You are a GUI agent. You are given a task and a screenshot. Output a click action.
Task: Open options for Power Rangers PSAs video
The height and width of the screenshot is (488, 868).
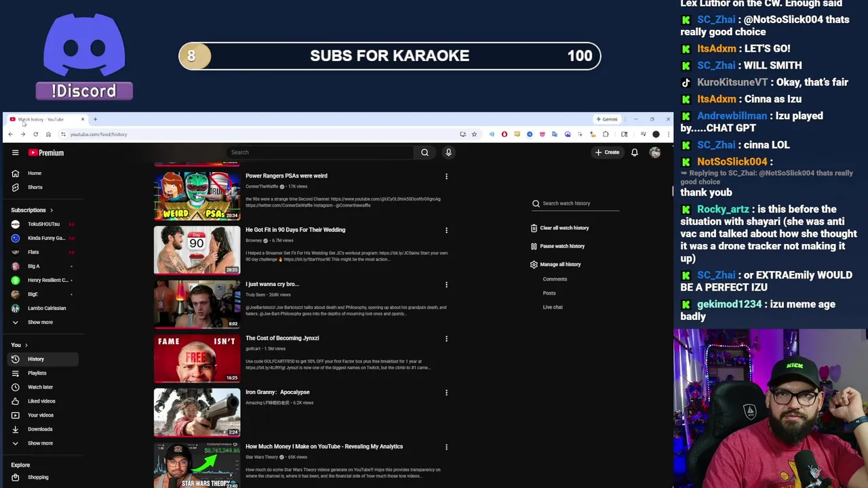[446, 176]
